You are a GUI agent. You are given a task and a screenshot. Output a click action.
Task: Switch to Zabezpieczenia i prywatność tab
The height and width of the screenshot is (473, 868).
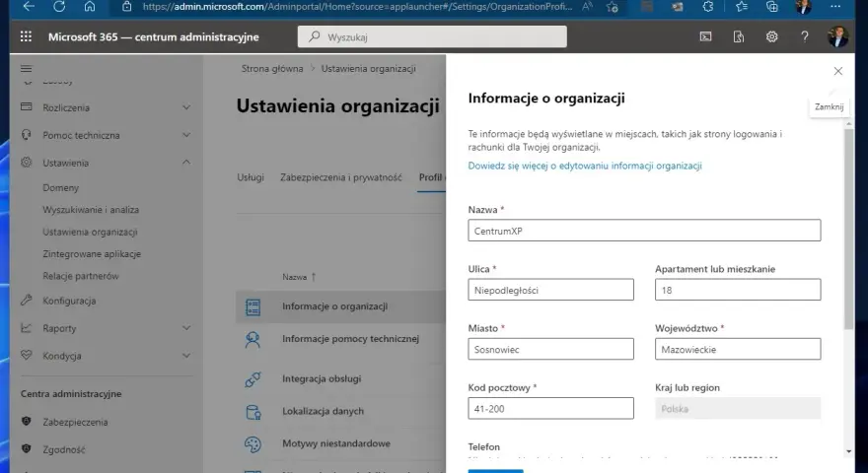coord(341,177)
